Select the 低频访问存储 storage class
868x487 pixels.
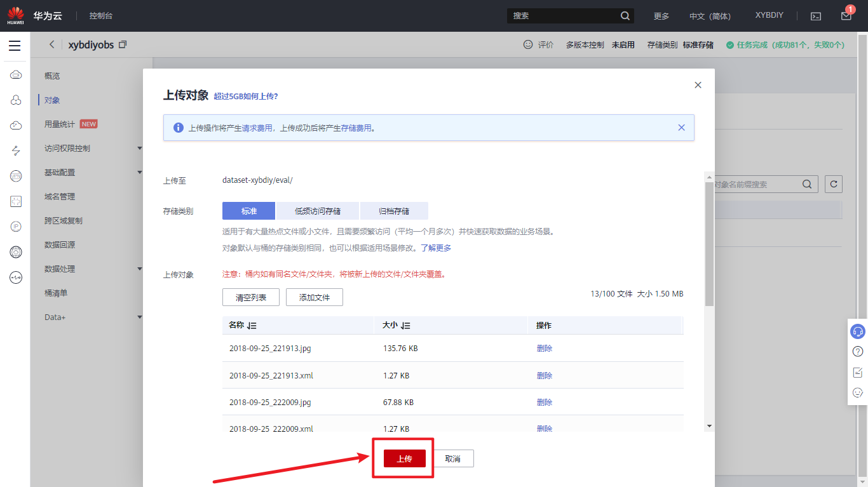318,211
